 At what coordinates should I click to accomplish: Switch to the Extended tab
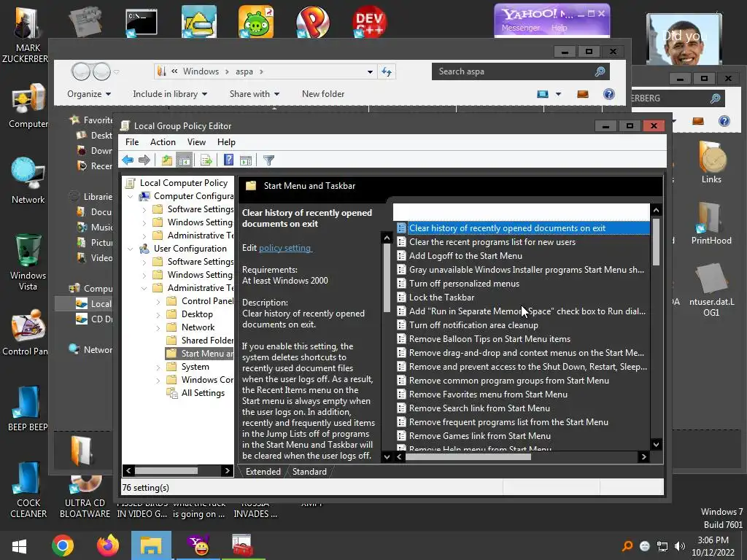263,472
